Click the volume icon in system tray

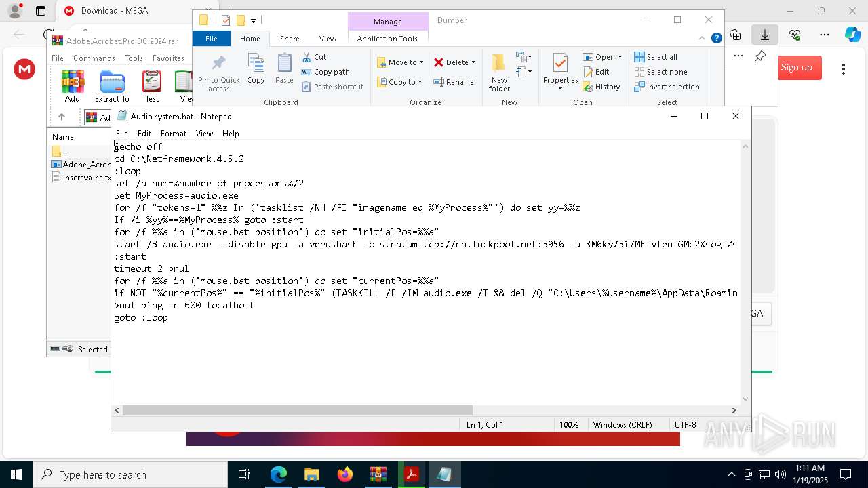tap(781, 474)
